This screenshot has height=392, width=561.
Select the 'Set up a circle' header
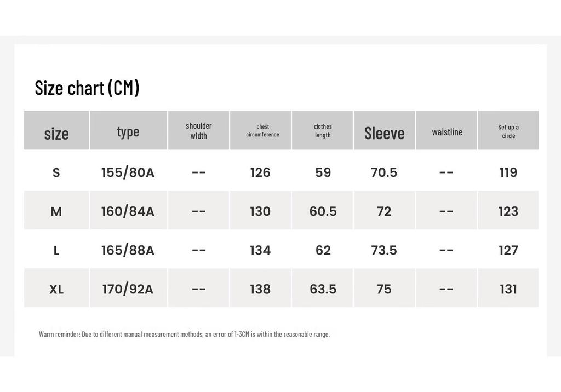(x=508, y=130)
